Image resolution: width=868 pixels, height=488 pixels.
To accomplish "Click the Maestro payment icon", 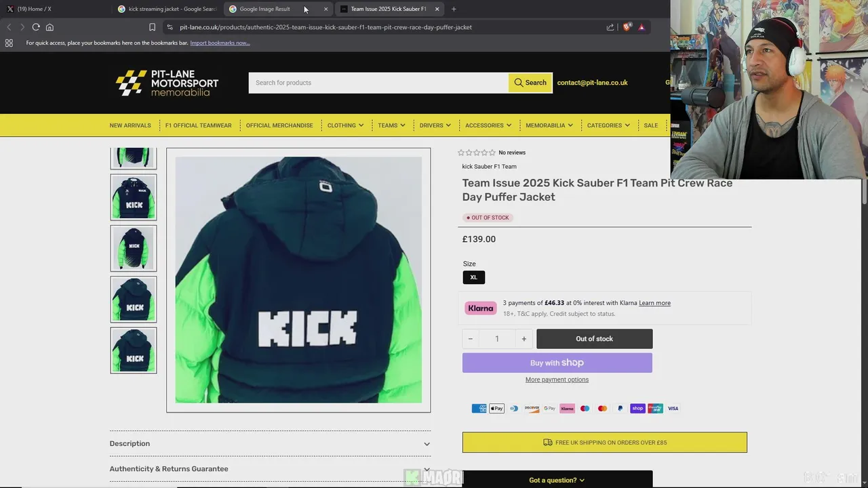I will [x=585, y=408].
